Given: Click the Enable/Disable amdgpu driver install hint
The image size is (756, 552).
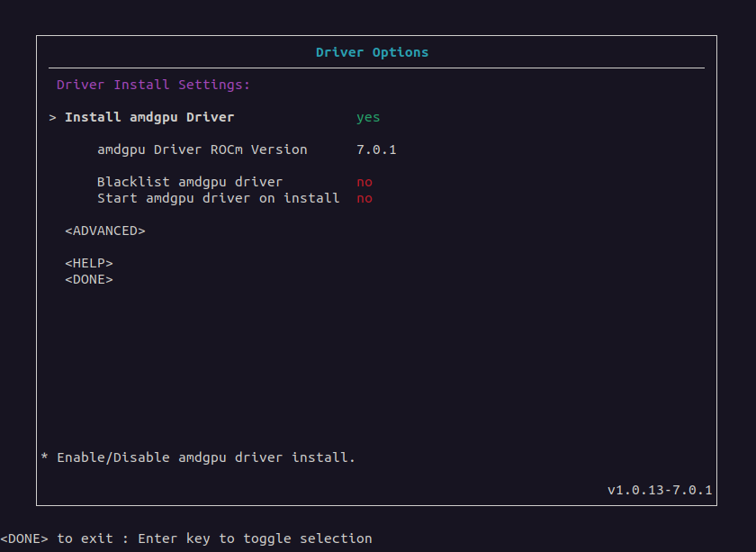Looking at the screenshot, I should tap(206, 457).
